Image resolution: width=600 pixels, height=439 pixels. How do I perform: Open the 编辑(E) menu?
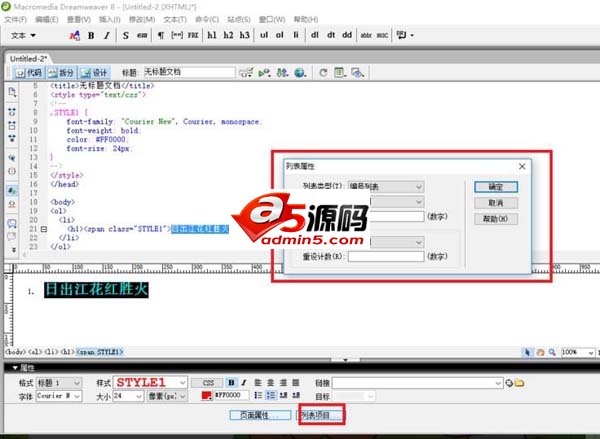point(47,19)
